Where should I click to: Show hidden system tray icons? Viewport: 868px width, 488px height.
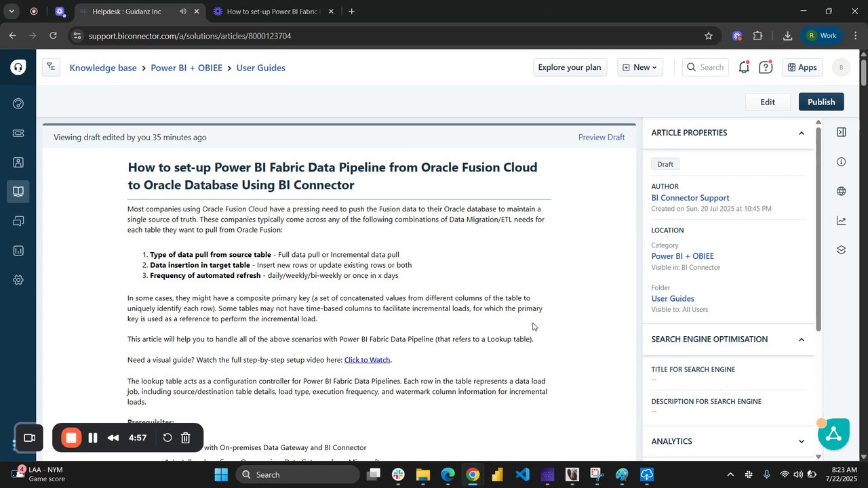(x=730, y=474)
